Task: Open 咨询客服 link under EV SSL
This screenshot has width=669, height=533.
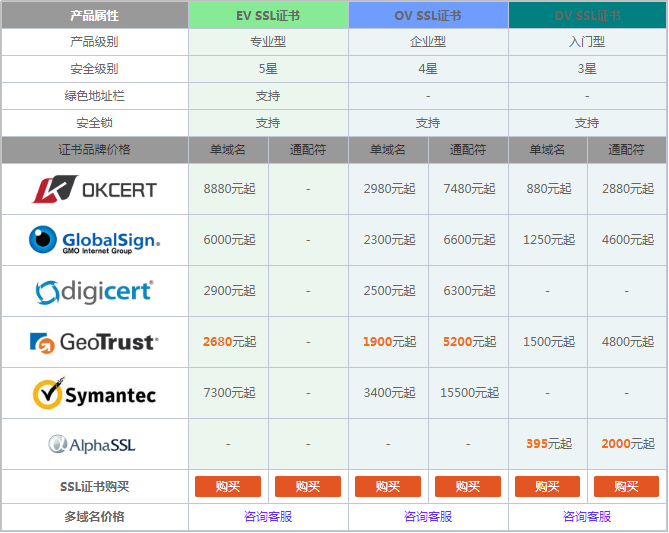Action: click(x=268, y=517)
